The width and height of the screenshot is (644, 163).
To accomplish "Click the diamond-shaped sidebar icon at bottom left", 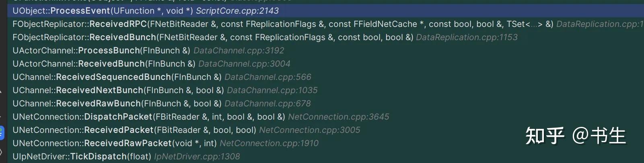I will (x=1, y=152).
